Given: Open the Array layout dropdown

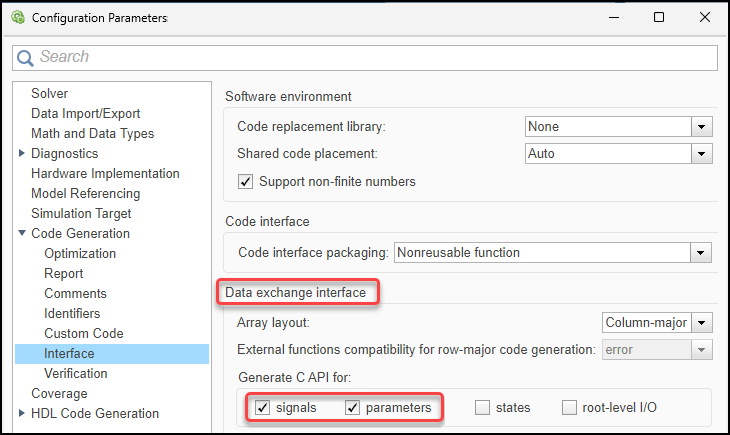Looking at the screenshot, I should tap(704, 323).
